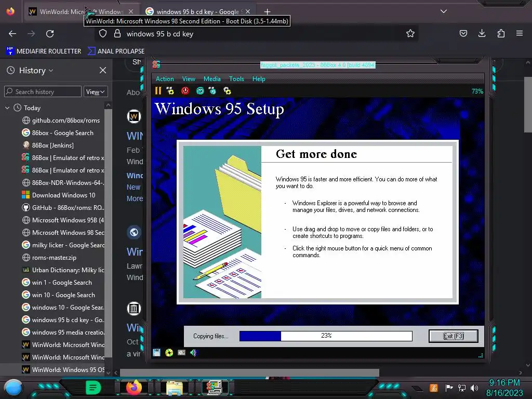The width and height of the screenshot is (532, 399).
Task: Go back with Firefox back arrow
Action: click(x=12, y=34)
